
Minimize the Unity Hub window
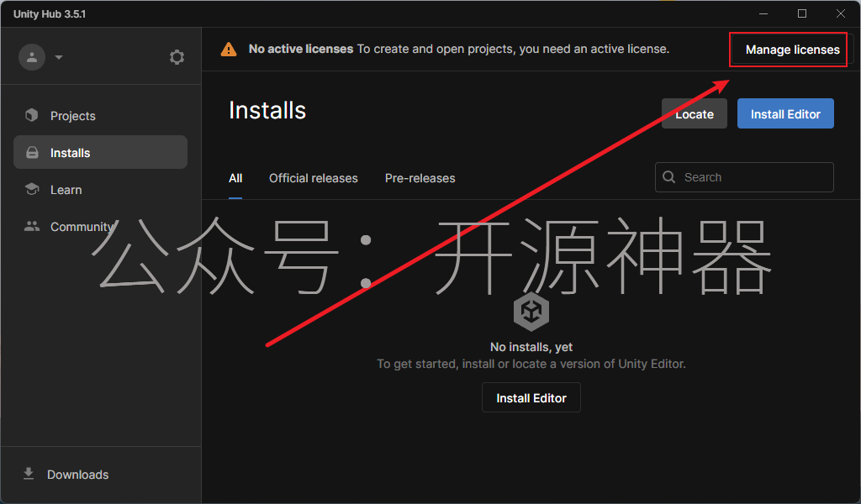tap(763, 13)
